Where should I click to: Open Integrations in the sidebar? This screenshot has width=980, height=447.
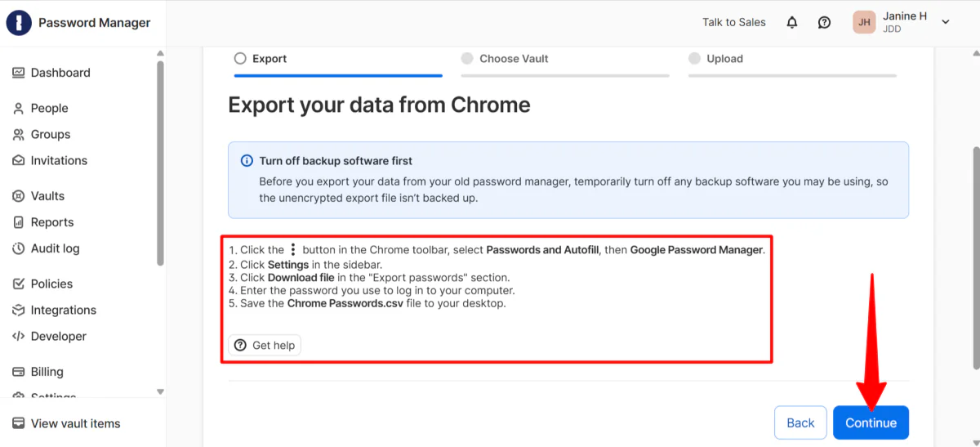64,310
